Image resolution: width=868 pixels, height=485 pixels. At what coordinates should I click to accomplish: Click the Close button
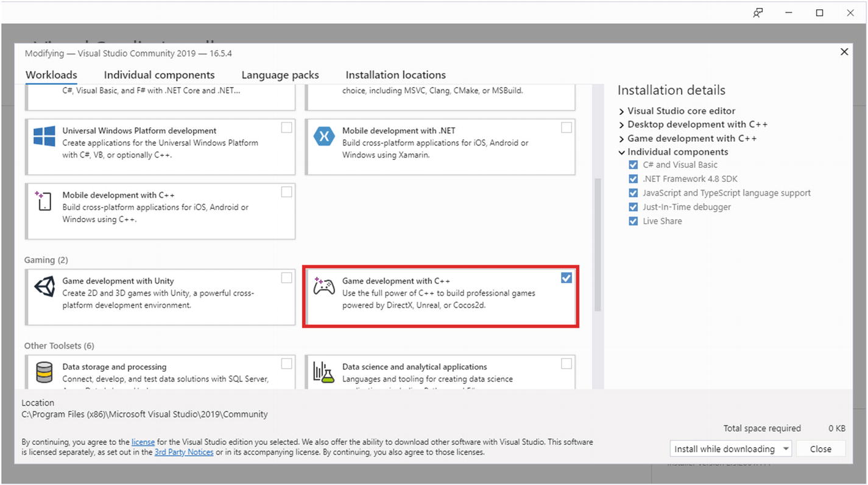coord(820,449)
